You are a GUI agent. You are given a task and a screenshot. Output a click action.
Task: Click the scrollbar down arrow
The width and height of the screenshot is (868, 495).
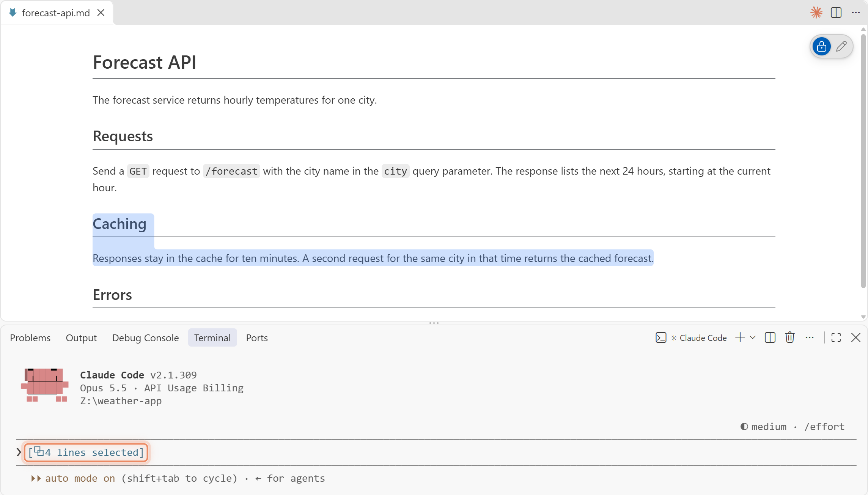[863, 317]
